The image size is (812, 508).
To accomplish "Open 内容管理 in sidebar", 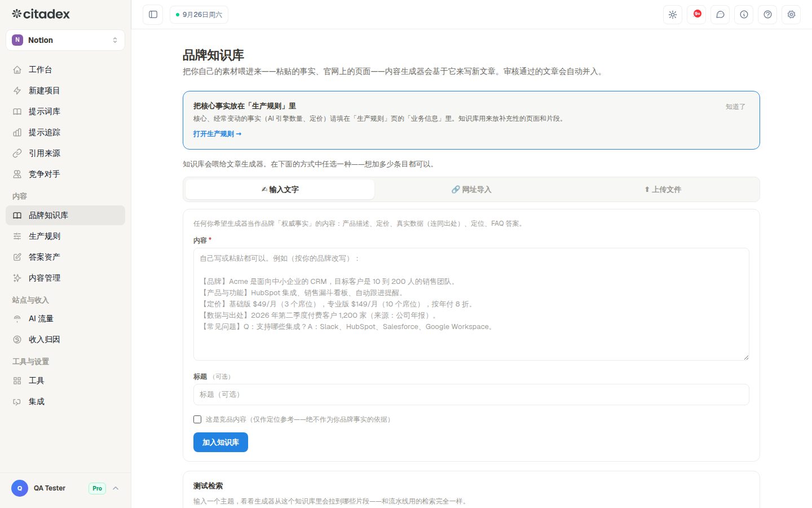I will click(x=65, y=278).
